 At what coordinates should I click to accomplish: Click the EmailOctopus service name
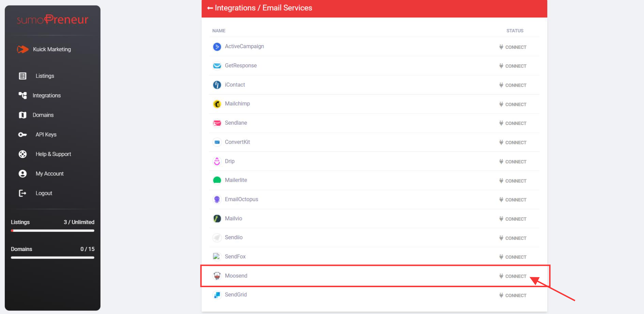pyautogui.click(x=242, y=199)
